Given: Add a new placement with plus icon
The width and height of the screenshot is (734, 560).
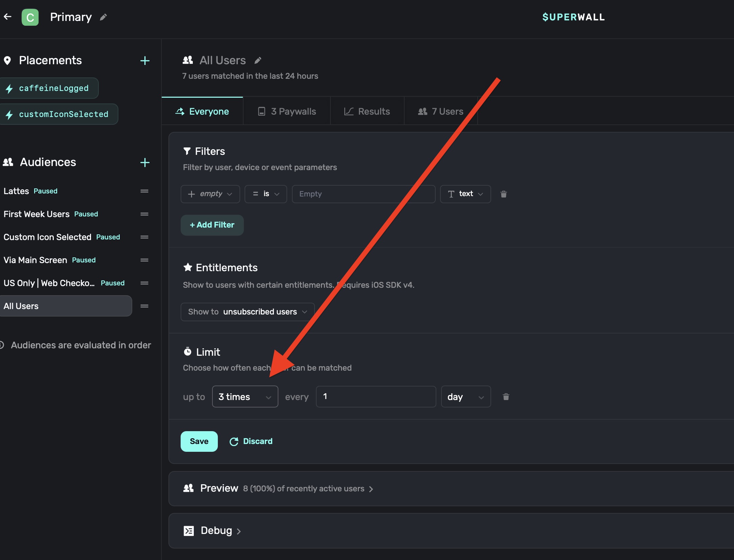Looking at the screenshot, I should pos(145,61).
